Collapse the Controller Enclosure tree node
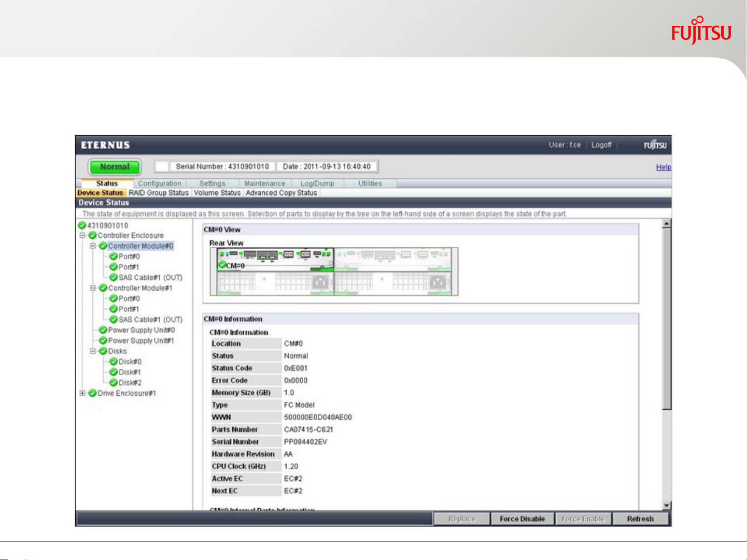747x560 pixels. [82, 235]
